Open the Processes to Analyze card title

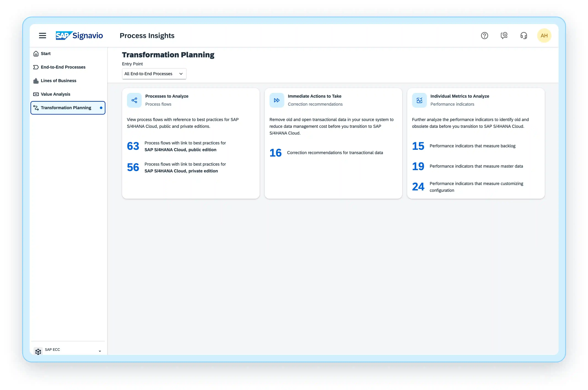[x=167, y=96]
